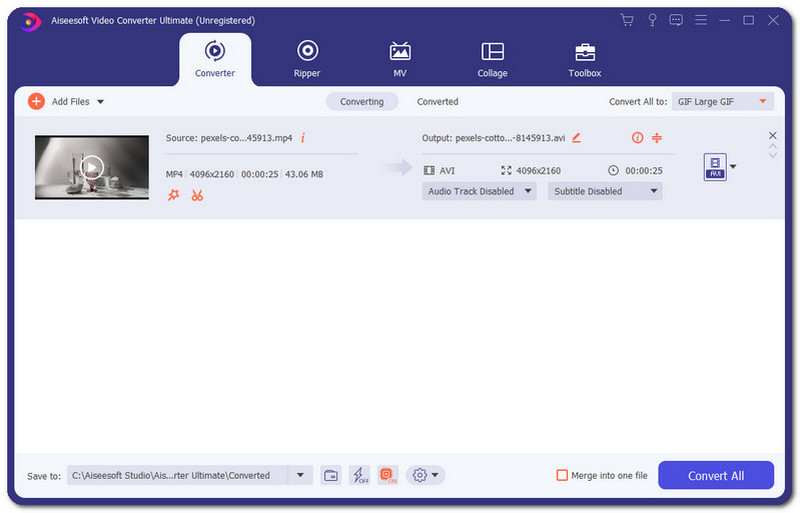The image size is (800, 513).
Task: Check Merge into one file
Action: (x=562, y=475)
